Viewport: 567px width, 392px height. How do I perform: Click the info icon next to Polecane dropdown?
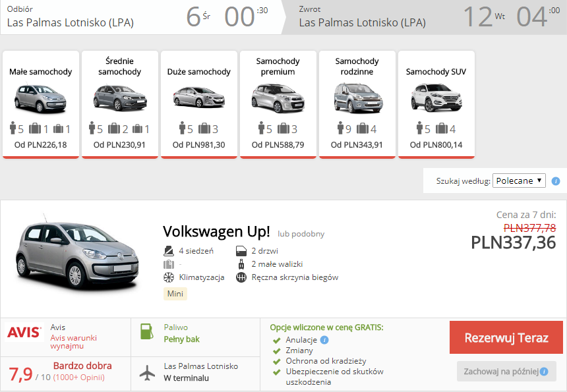point(556,181)
